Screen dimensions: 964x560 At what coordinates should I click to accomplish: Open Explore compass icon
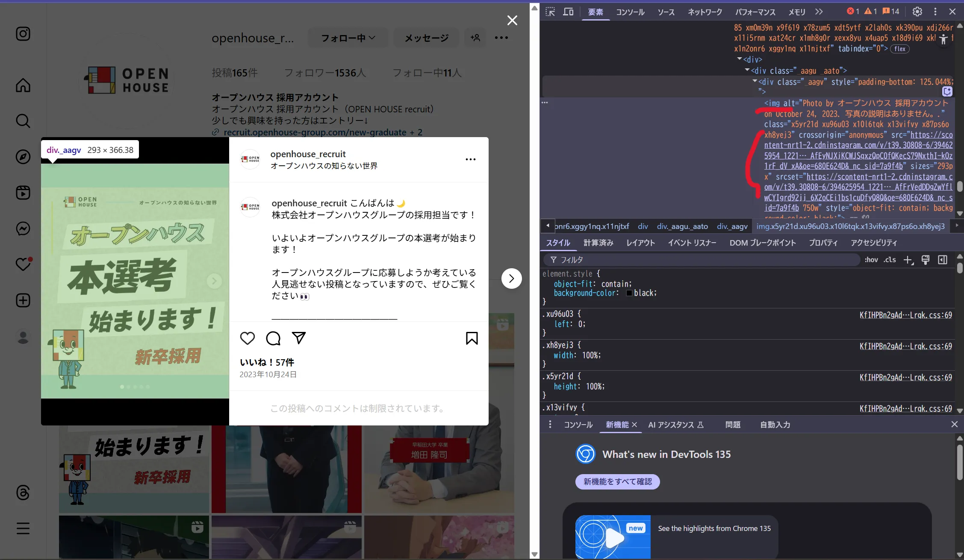23,157
